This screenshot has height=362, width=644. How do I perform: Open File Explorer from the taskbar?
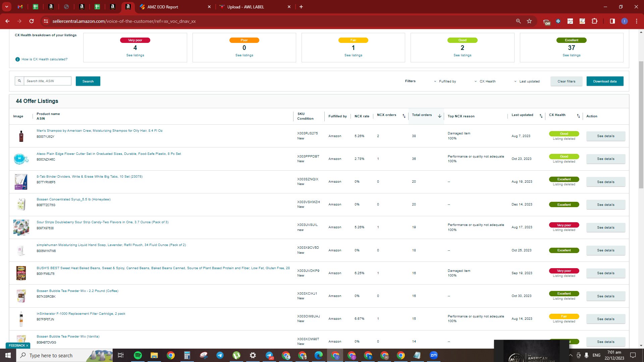tap(154, 355)
